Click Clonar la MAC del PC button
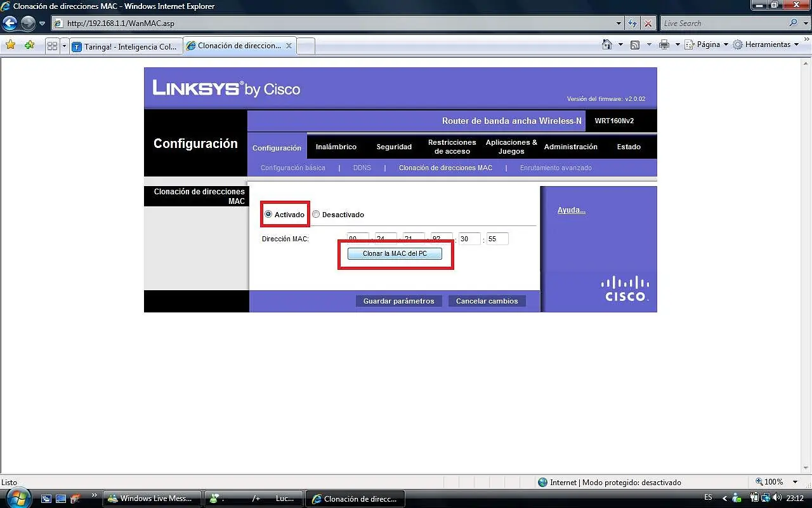Image resolution: width=812 pixels, height=508 pixels. (x=395, y=253)
